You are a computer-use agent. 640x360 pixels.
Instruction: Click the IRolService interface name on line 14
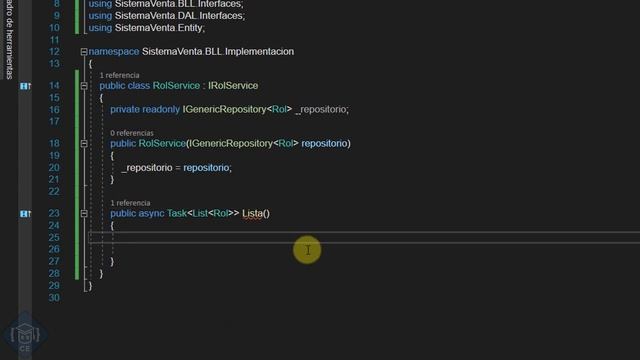[233, 86]
